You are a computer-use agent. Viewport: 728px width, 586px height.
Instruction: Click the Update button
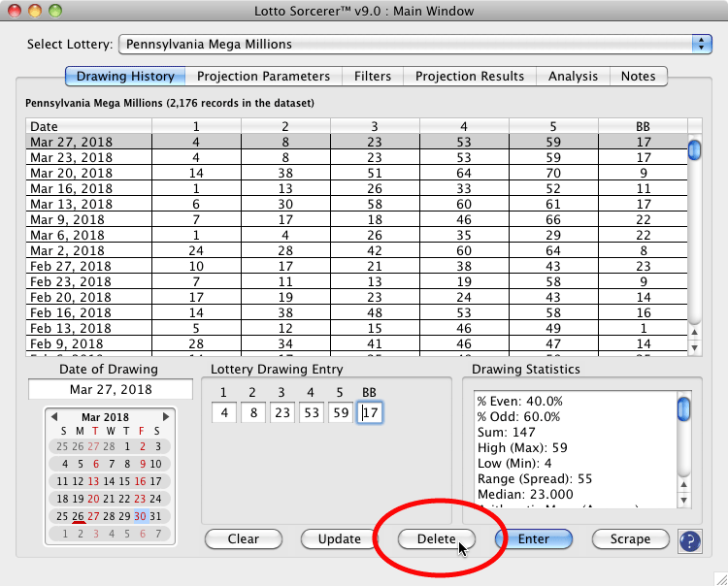[x=340, y=538]
